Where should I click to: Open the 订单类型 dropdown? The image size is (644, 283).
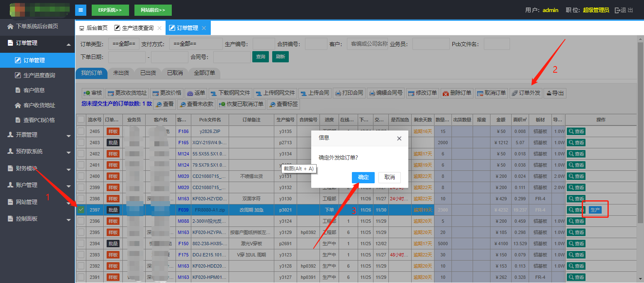[x=124, y=44]
